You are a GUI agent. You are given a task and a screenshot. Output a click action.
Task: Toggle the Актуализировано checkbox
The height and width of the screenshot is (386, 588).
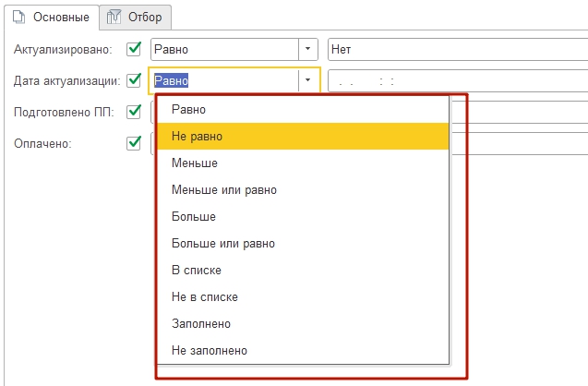134,49
